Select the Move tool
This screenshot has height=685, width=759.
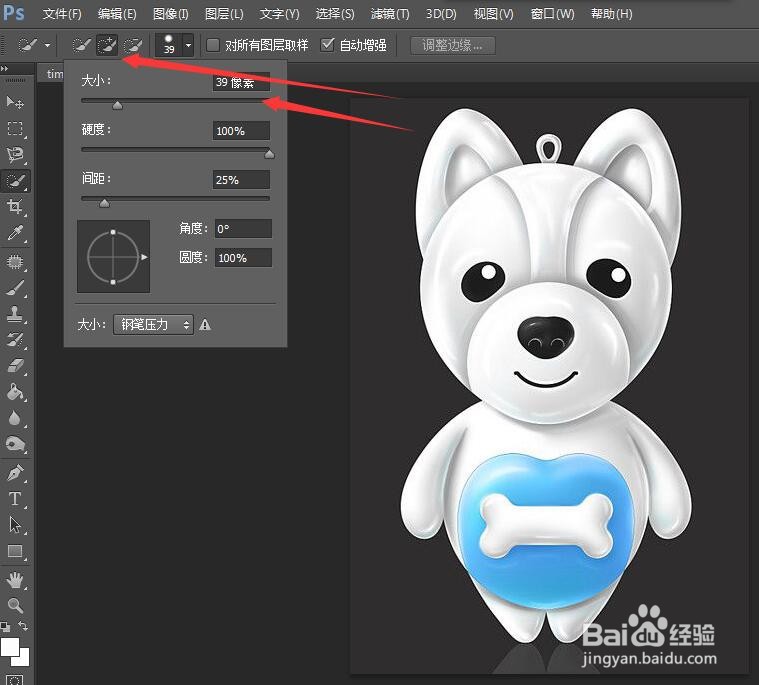15,102
